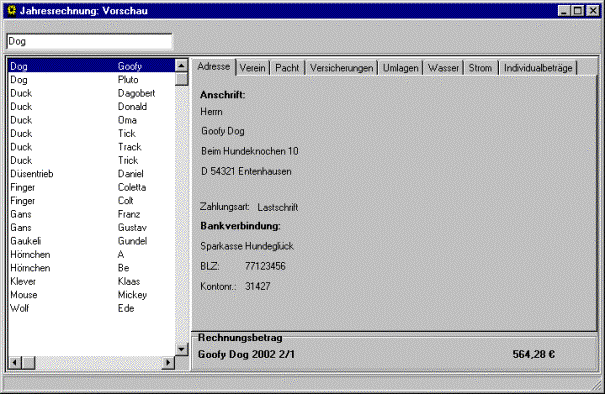The height and width of the screenshot is (394, 605).
Task: Select the Gans Gustav row
Action: coord(92,228)
